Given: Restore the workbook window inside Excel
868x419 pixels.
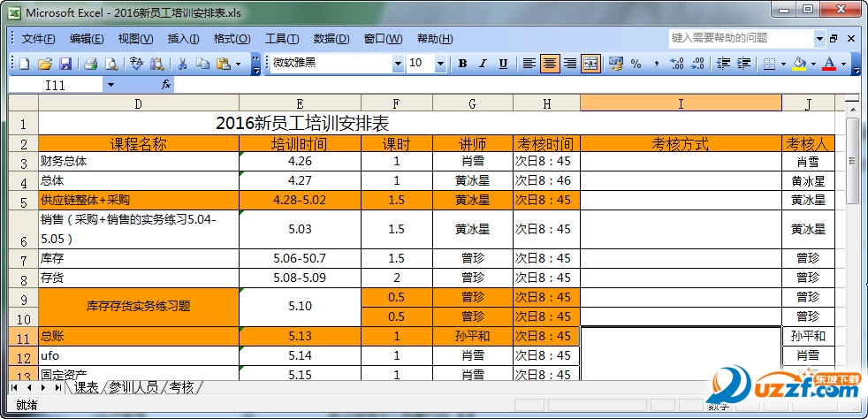Looking at the screenshot, I should click(x=834, y=38).
